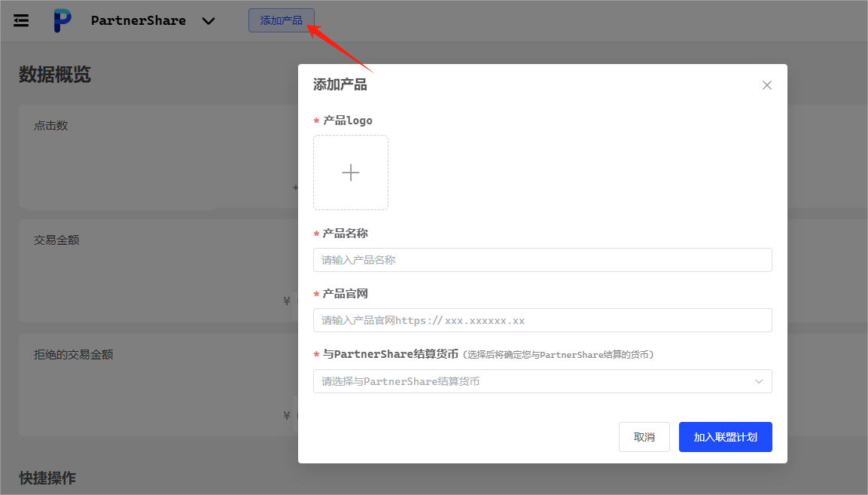Click the dropdown chevron on the currency selector
The image size is (868, 495).
[759, 381]
